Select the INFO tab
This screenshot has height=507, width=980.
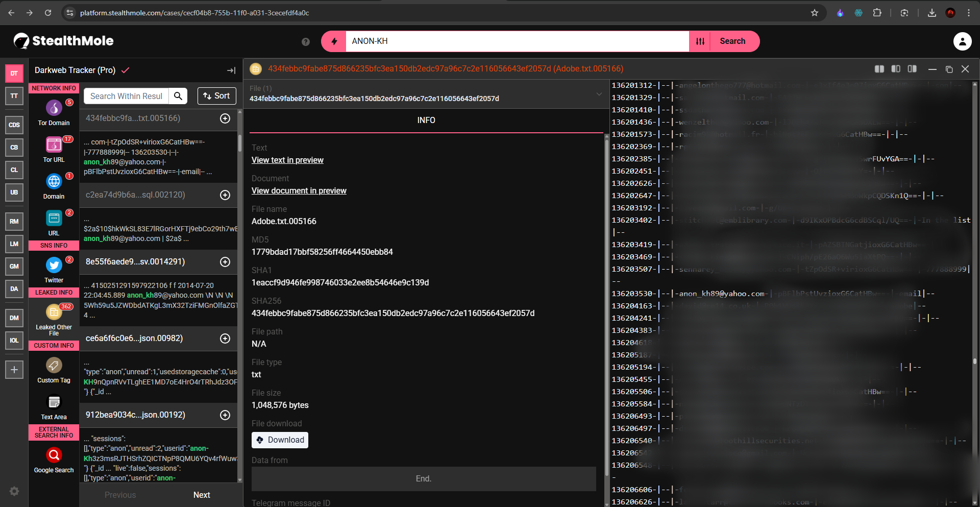point(426,120)
